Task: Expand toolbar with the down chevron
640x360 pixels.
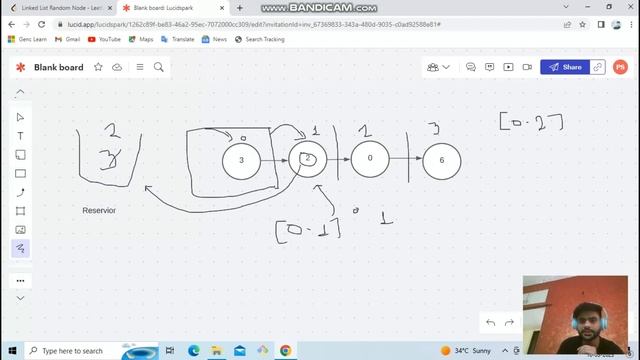Action: click(20, 298)
